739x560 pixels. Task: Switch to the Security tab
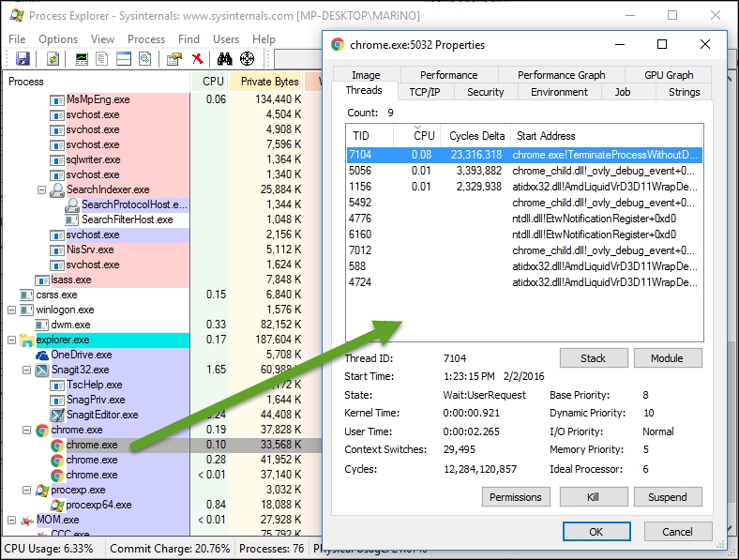coord(486,92)
